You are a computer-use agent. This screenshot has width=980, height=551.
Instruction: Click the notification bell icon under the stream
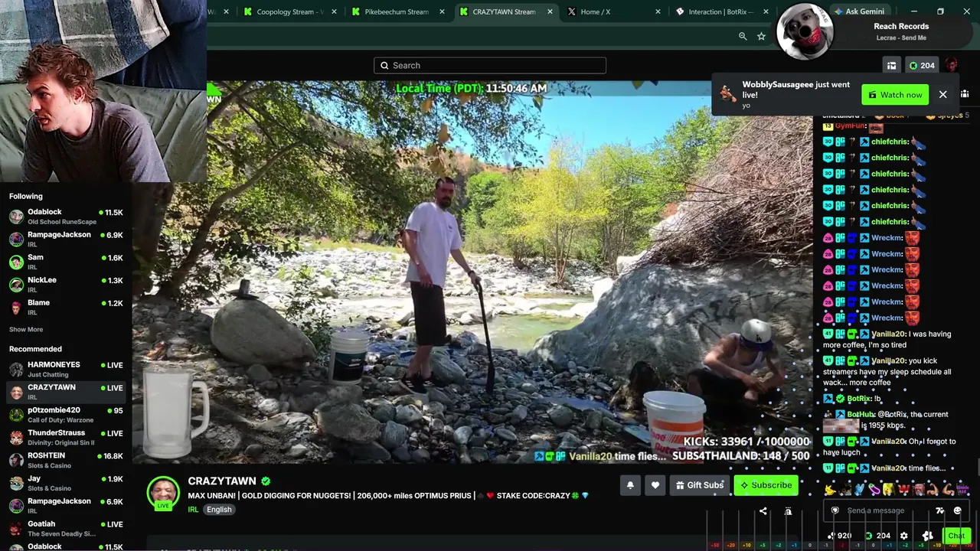coord(630,485)
